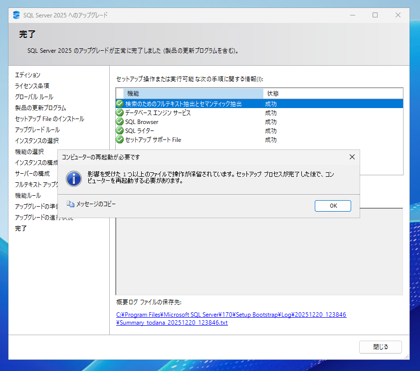Click green check icon beside セットアップ サポート File
Image resolution: width=420 pixels, height=371 pixels.
[x=120, y=139]
